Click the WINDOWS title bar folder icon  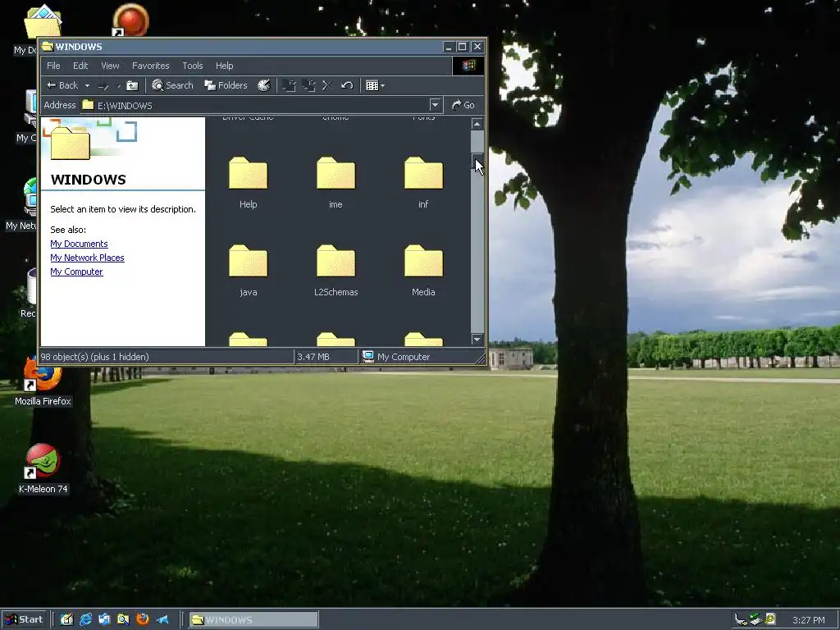pos(48,47)
